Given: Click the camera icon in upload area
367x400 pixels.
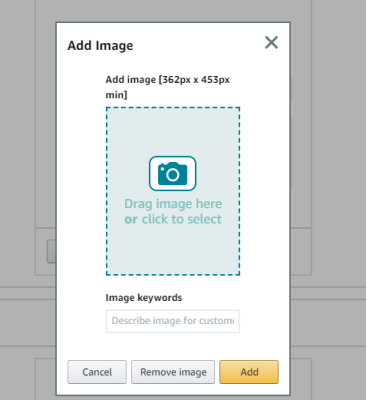Looking at the screenshot, I should tap(173, 173).
